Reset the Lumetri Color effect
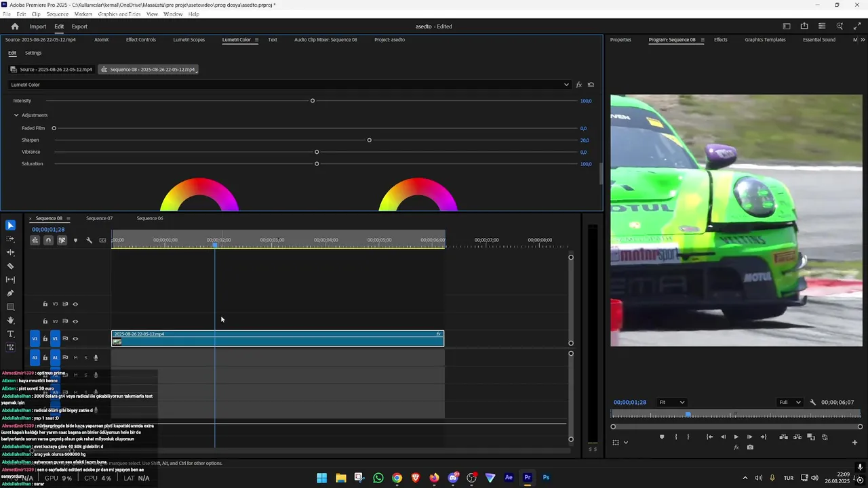868x488 pixels. [591, 85]
